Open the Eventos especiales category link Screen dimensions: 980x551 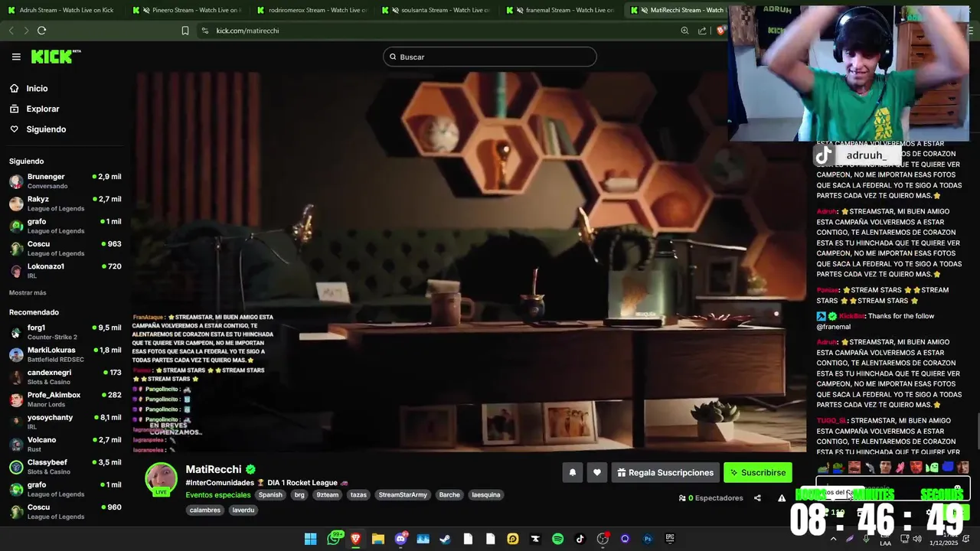click(218, 495)
